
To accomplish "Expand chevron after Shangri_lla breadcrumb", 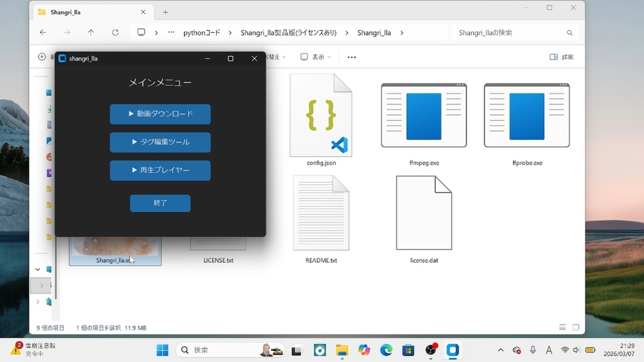I will click(x=402, y=33).
